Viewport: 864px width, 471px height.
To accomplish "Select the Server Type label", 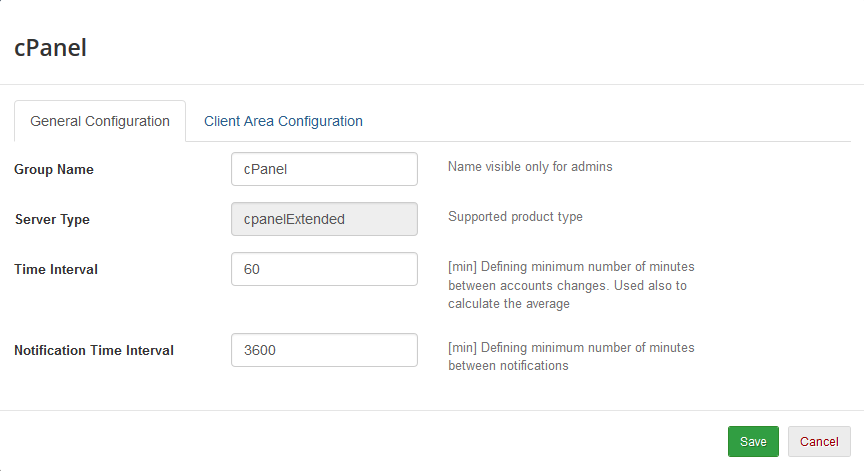I will click(52, 220).
